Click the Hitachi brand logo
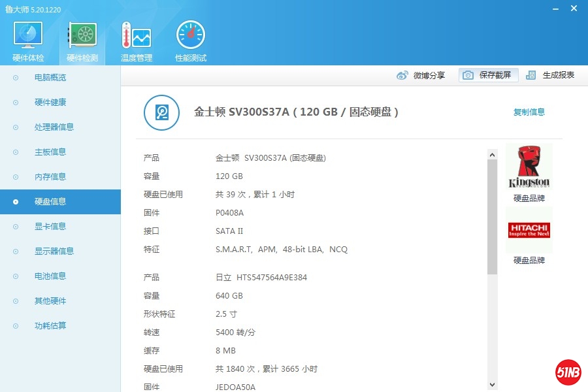The height and width of the screenshot is (392, 588). [529, 230]
